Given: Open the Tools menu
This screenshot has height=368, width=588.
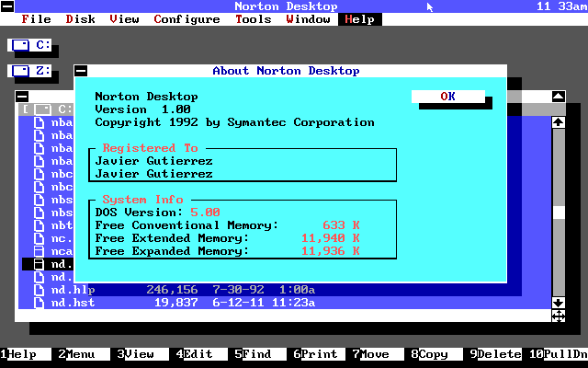Looking at the screenshot, I should [x=254, y=19].
